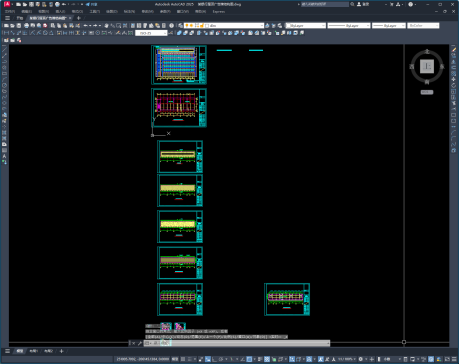Open the Properties palette icon

tap(133, 26)
